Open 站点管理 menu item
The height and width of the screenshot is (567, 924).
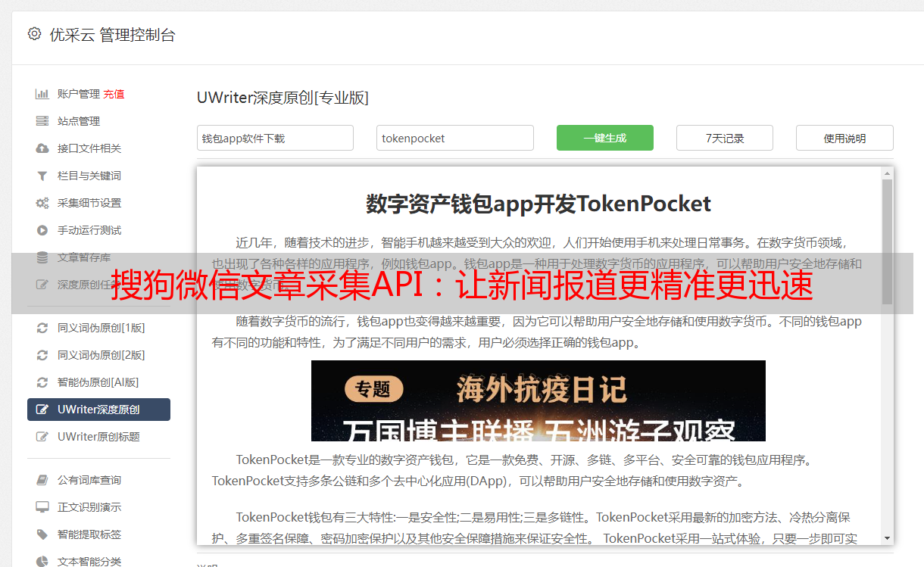click(79, 121)
